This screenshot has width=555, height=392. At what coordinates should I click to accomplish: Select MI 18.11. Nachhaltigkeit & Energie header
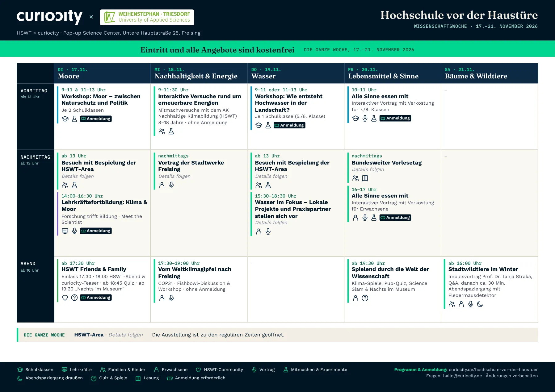coord(199,73)
